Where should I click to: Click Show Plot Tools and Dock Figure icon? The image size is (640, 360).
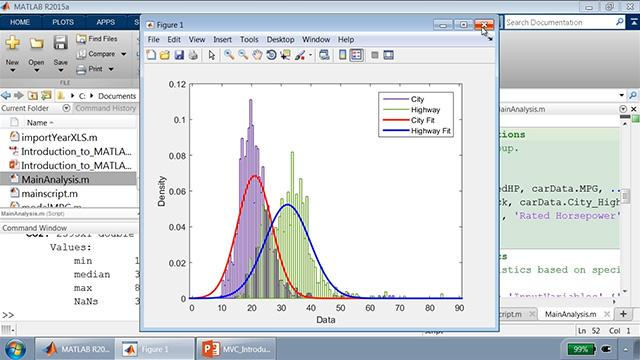click(389, 55)
